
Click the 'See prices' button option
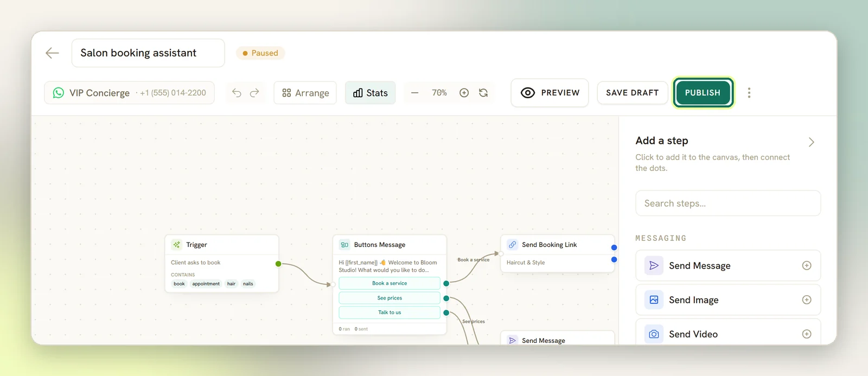point(390,298)
